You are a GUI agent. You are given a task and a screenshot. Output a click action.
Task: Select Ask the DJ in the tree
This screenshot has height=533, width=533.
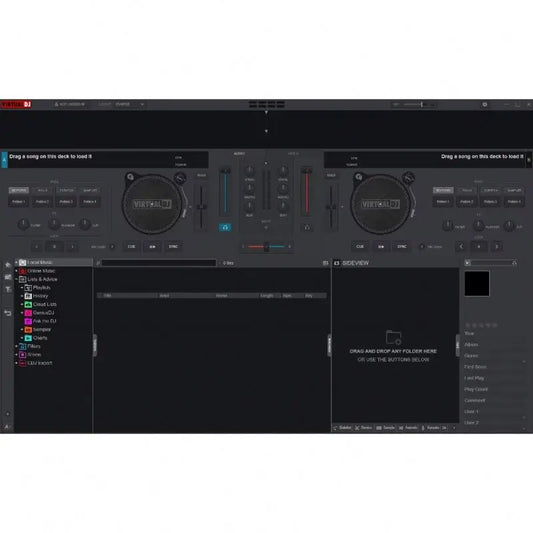45,321
